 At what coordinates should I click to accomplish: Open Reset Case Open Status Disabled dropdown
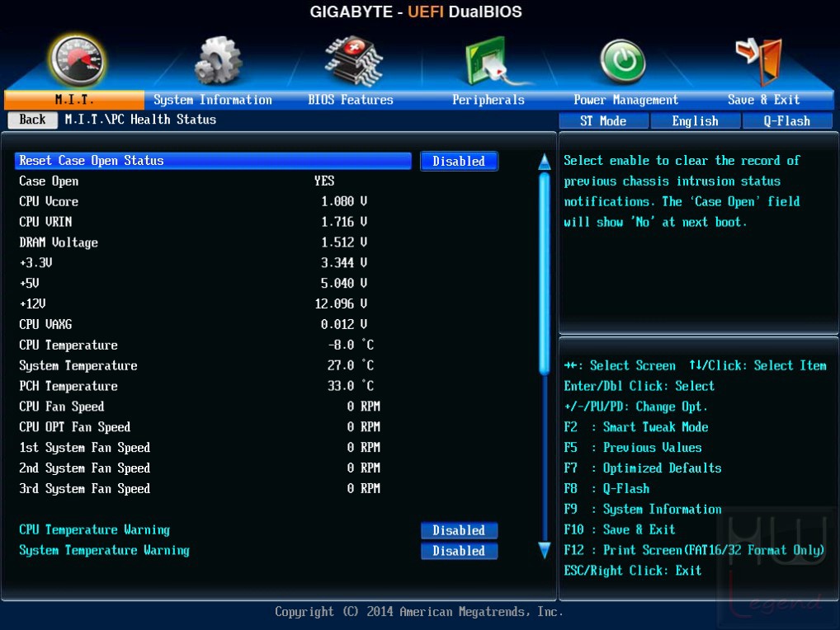[x=459, y=161]
